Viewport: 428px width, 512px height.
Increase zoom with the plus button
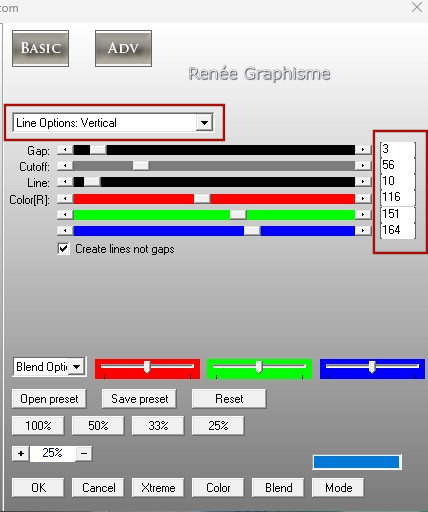21,453
